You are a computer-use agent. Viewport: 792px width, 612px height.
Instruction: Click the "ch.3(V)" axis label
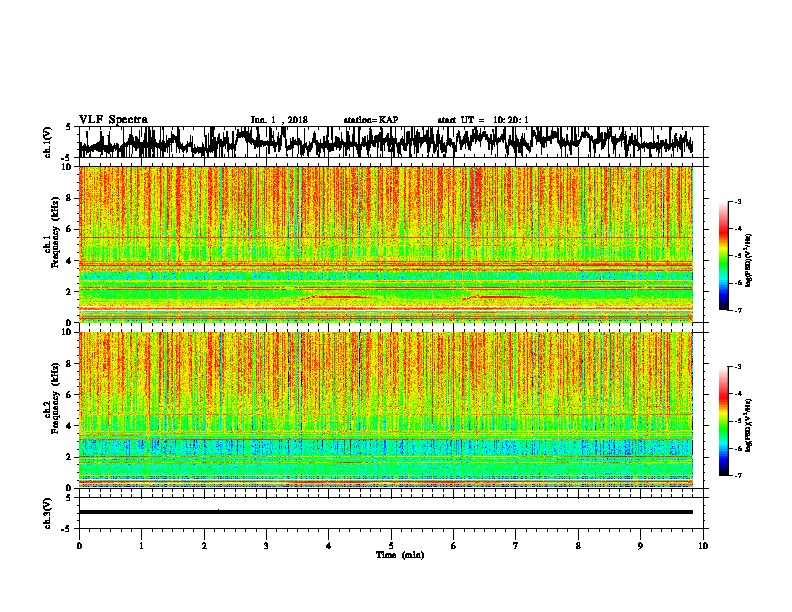coord(48,513)
